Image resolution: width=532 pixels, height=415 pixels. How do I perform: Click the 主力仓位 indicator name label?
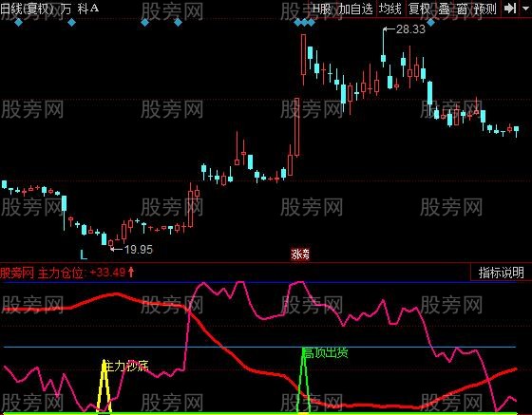[61, 273]
